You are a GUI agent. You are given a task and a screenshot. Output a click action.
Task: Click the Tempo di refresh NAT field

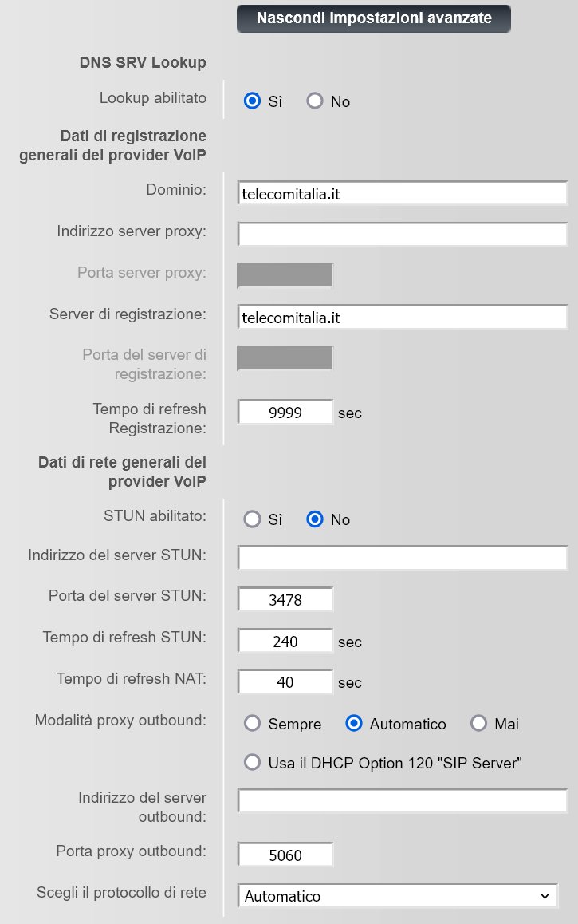(285, 682)
